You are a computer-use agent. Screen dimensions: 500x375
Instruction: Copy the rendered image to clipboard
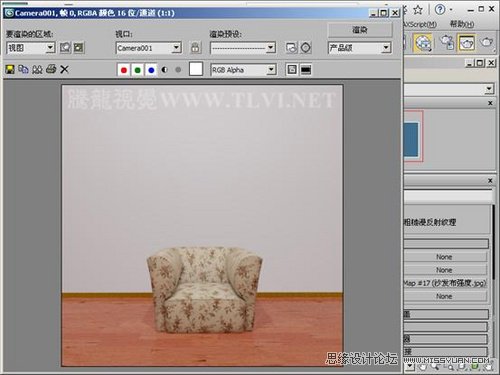pos(23,69)
